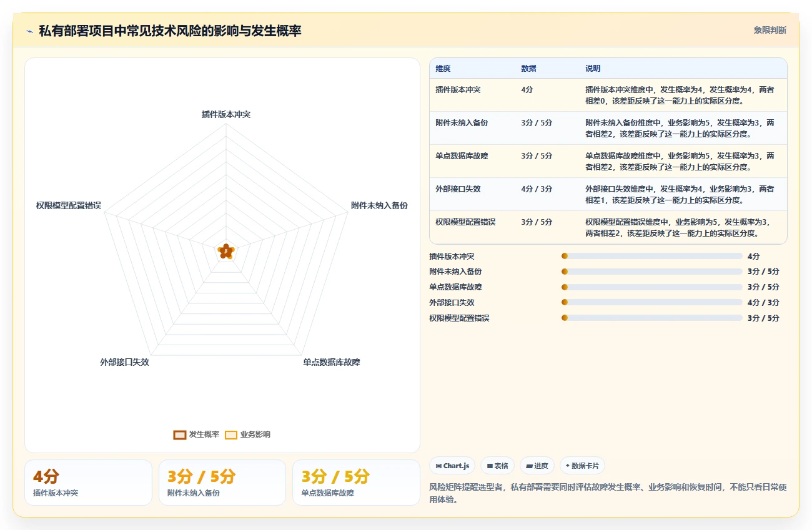Select the Chart.js tag

click(x=452, y=466)
